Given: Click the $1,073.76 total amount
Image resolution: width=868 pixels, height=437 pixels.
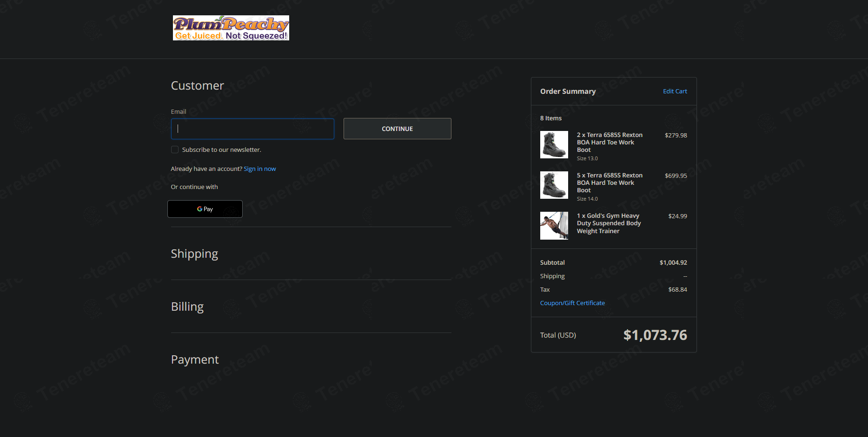Looking at the screenshot, I should [x=655, y=335].
